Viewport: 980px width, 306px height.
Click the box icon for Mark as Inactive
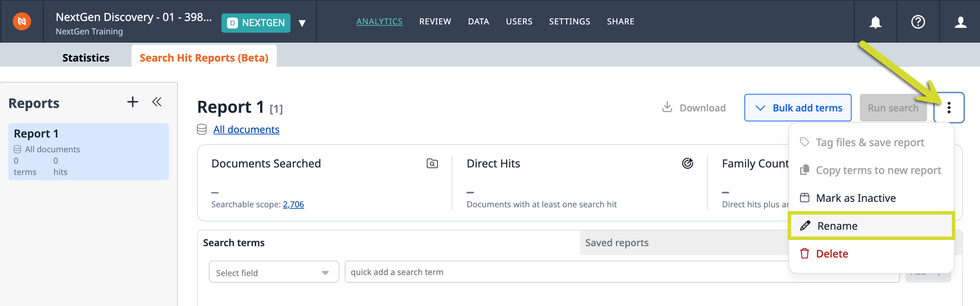point(804,197)
